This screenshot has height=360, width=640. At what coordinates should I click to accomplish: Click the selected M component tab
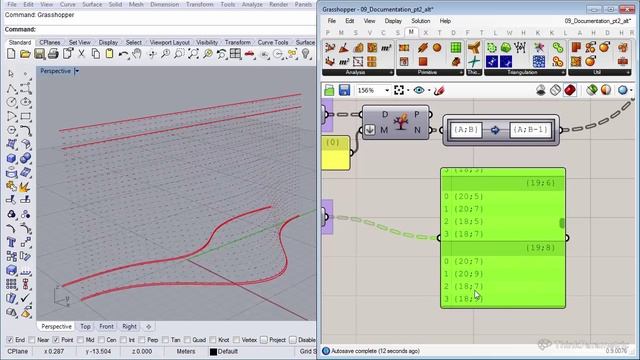411,32
